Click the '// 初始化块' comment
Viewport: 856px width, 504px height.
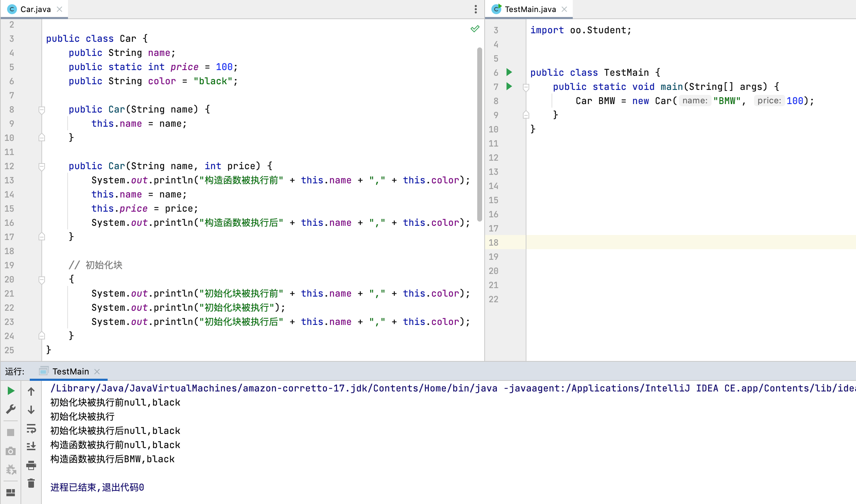click(x=96, y=265)
